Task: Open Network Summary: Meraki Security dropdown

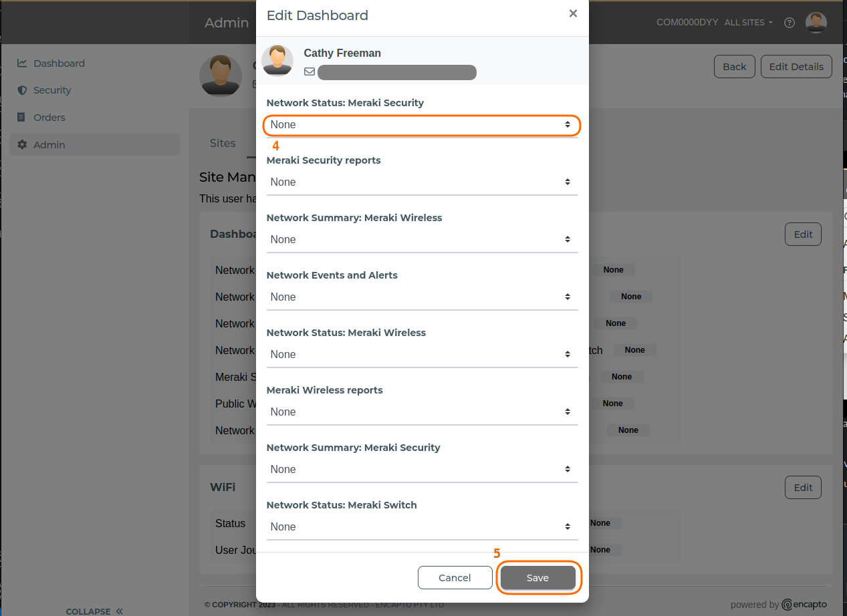Action: pyautogui.click(x=422, y=470)
